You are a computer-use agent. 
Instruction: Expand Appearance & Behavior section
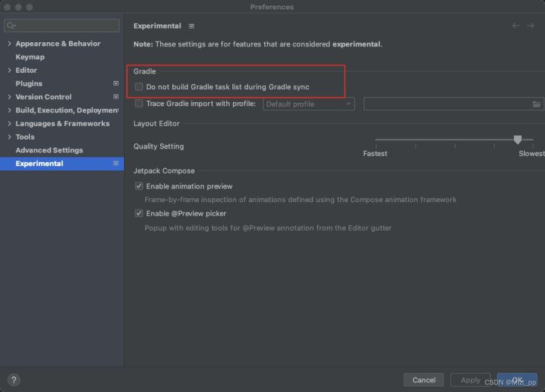point(10,44)
